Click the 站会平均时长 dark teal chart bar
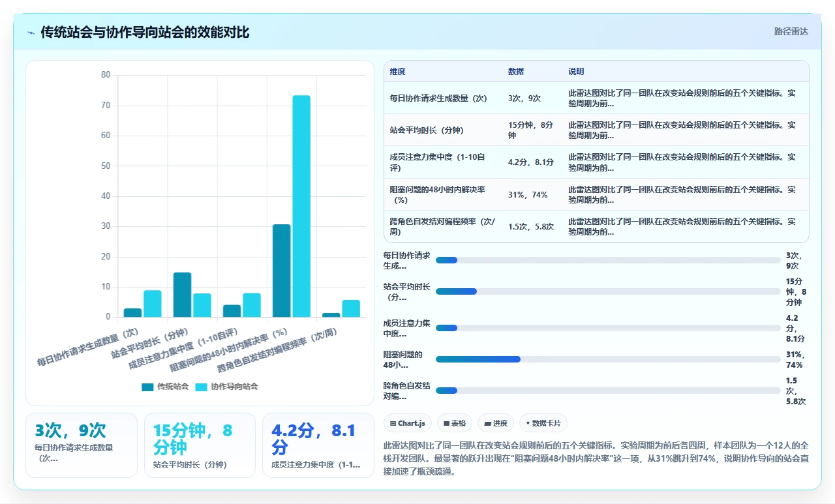 (x=182, y=295)
